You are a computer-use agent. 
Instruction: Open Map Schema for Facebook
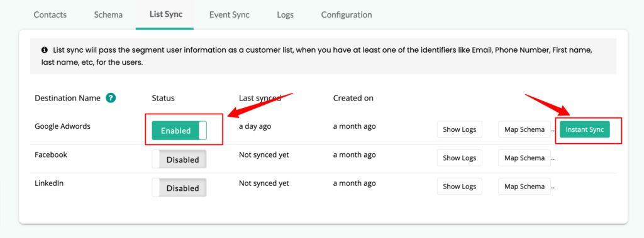[x=525, y=158]
